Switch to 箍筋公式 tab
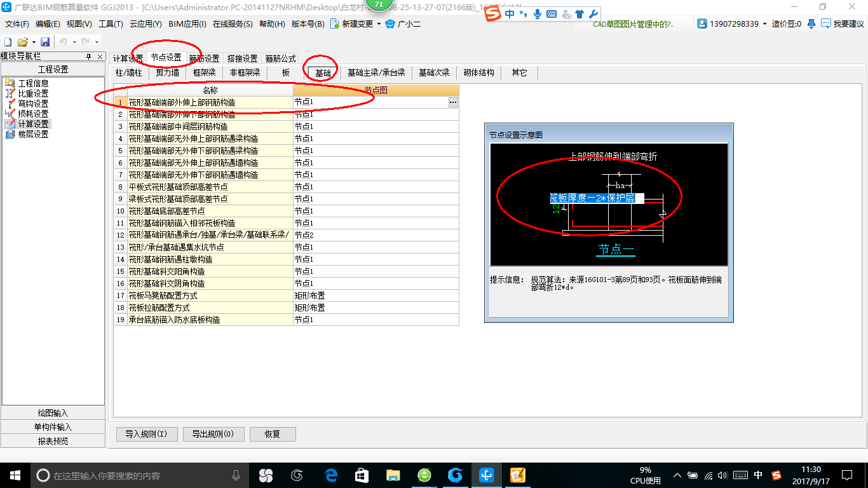The height and width of the screenshot is (488, 868). (280, 58)
